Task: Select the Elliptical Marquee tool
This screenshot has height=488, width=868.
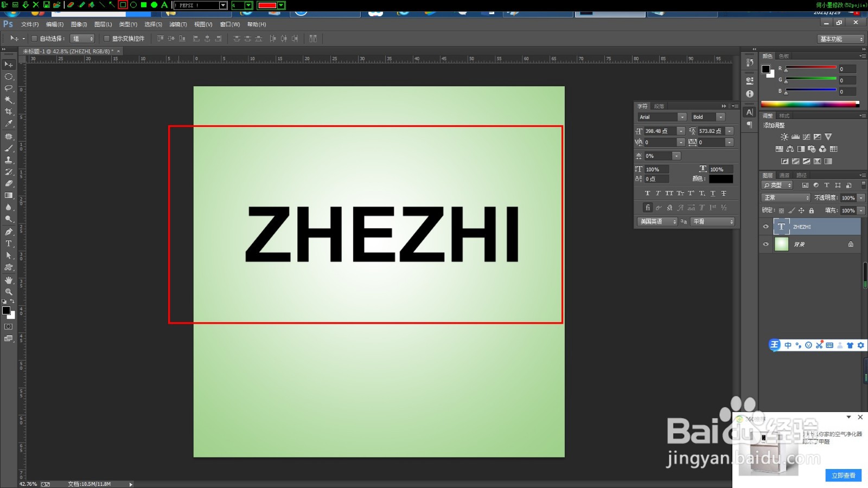Action: pyautogui.click(x=9, y=76)
